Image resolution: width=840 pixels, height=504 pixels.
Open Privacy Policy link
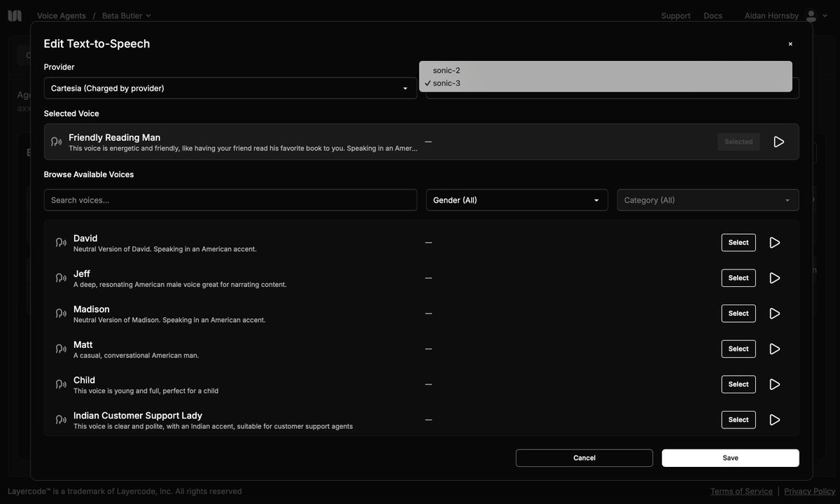810,491
